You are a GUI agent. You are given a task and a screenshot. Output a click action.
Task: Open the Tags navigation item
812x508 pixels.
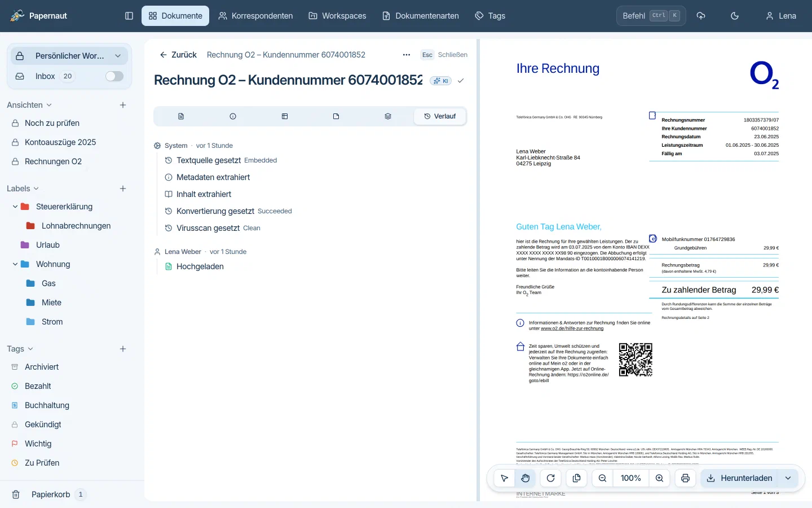[x=490, y=16]
